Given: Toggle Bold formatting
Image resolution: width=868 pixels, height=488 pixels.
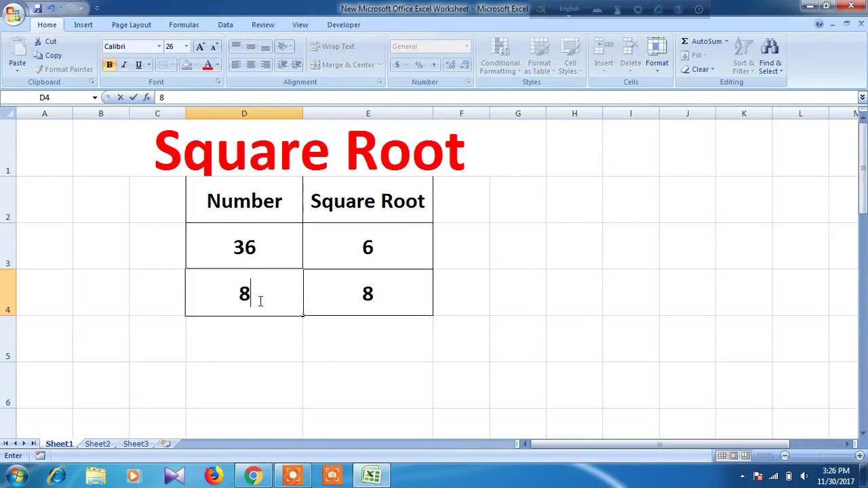Looking at the screenshot, I should (x=109, y=65).
